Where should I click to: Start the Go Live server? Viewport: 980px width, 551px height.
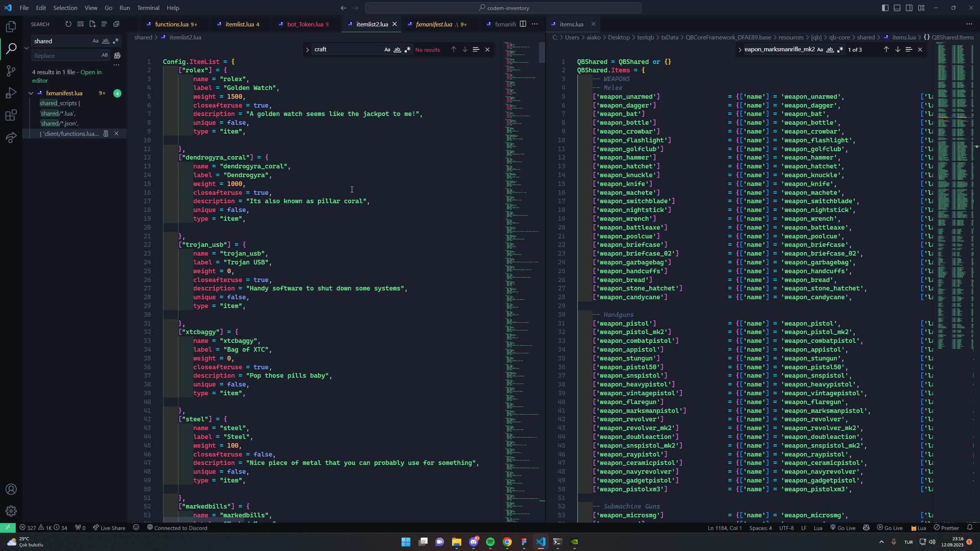click(890, 528)
